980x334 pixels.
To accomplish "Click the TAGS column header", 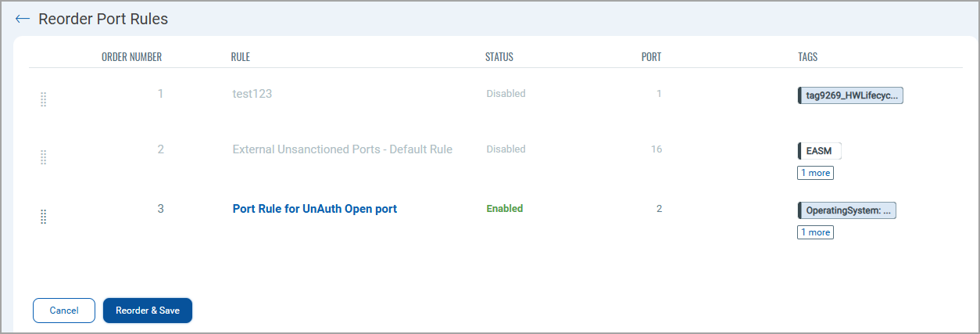I will (807, 57).
